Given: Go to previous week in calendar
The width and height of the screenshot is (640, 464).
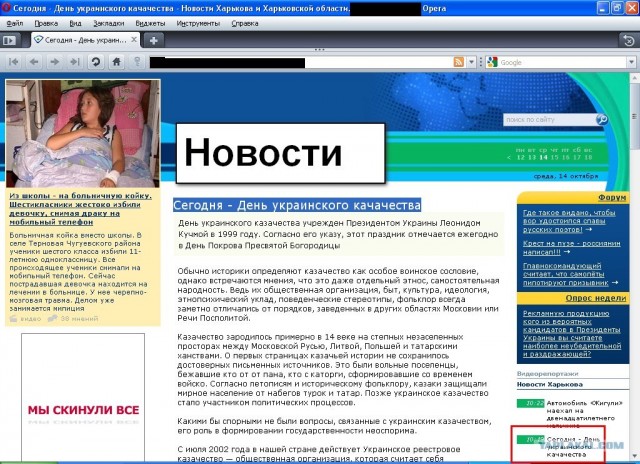Looking at the screenshot, I should coord(509,158).
